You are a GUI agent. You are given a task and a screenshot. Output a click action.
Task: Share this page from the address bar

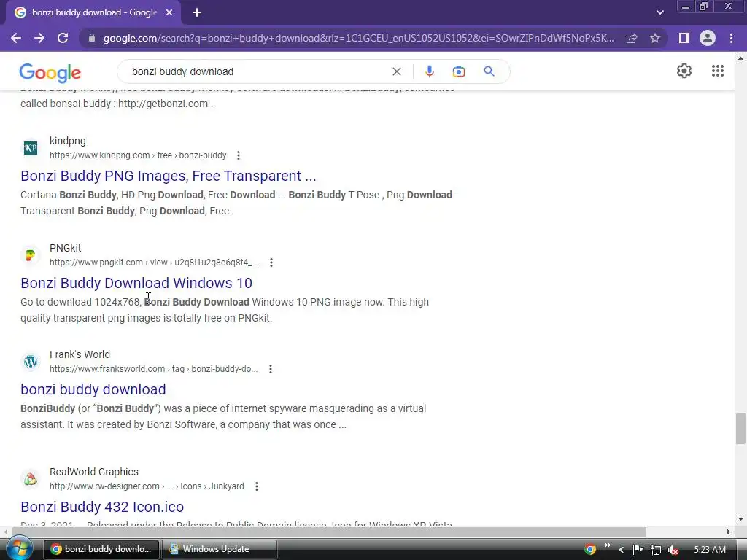point(632,38)
